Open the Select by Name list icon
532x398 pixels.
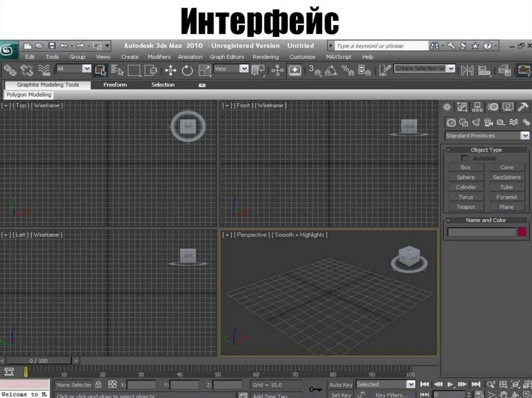117,71
